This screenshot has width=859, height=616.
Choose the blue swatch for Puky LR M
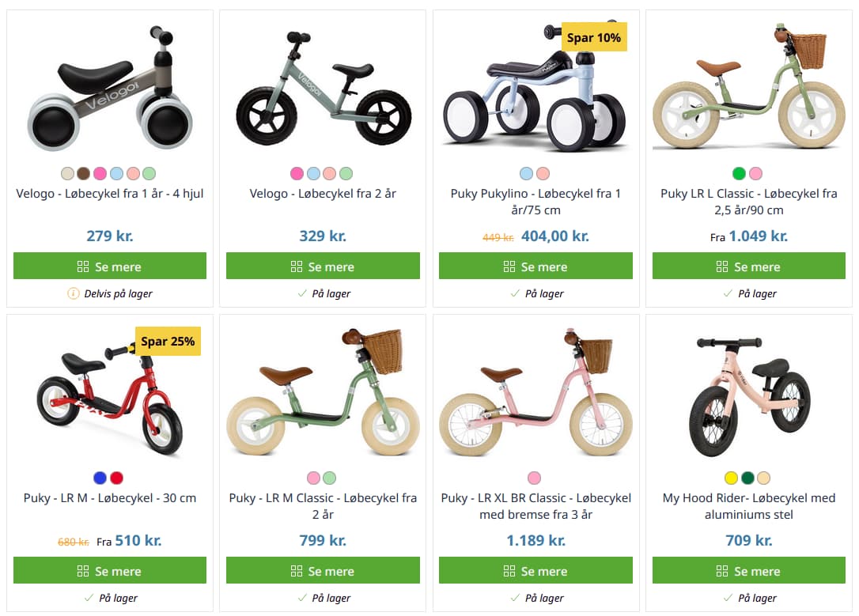click(x=100, y=478)
